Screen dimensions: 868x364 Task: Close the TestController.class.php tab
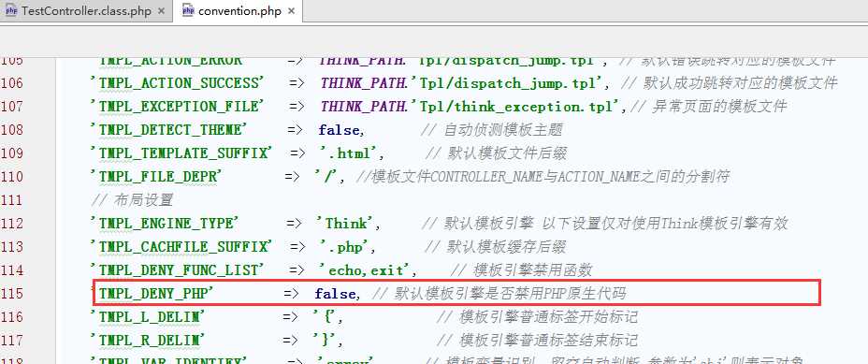point(162,11)
